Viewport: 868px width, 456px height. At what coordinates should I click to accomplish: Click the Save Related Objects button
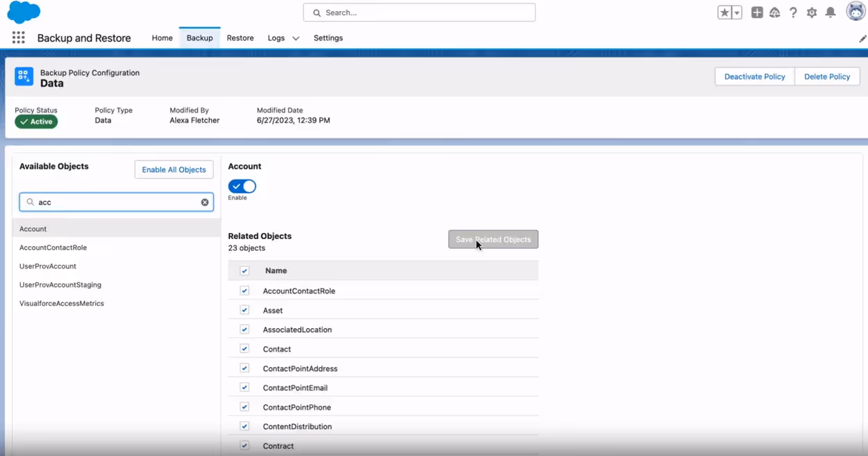click(x=493, y=240)
